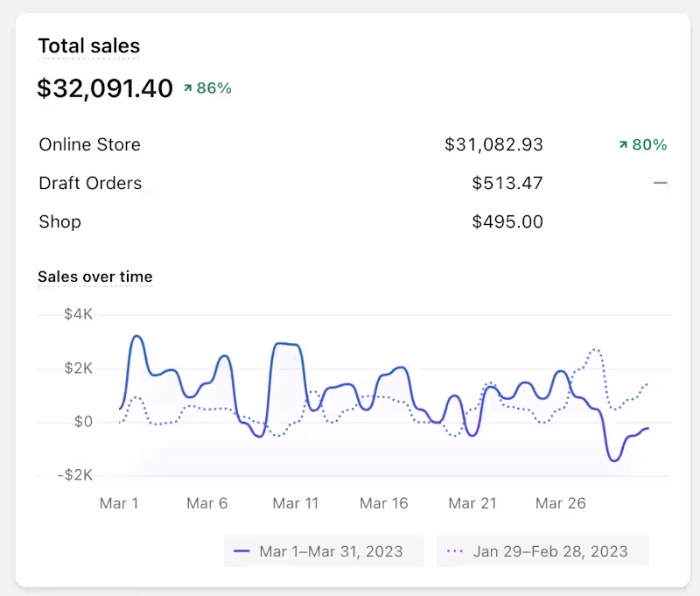The image size is (700, 596).
Task: Click the $32,091.40 total amount
Action: click(x=105, y=88)
